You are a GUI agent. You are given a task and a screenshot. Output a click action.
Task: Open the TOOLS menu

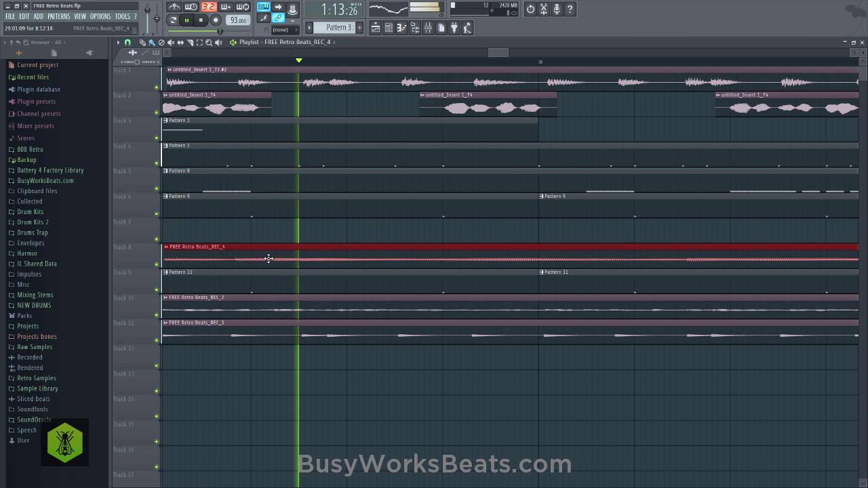tap(122, 16)
